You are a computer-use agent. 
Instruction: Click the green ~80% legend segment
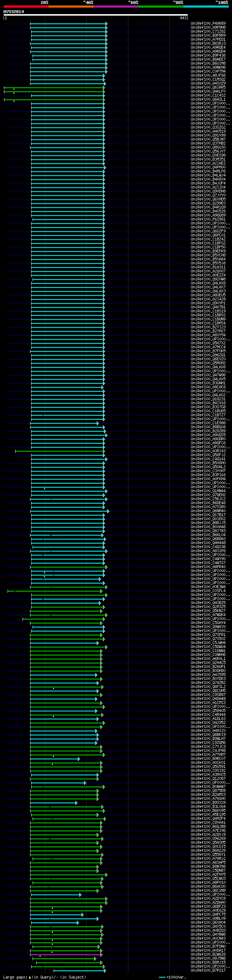click(x=161, y=6)
